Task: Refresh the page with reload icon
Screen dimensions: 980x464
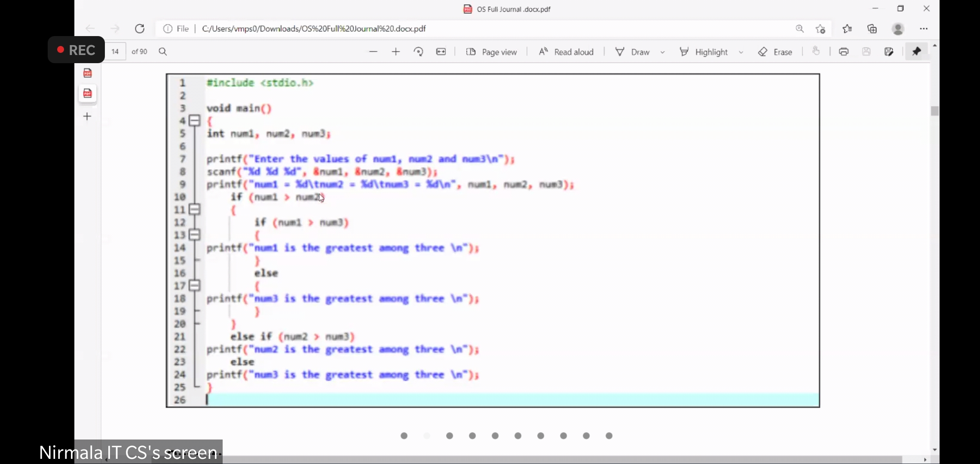Action: coord(140,29)
